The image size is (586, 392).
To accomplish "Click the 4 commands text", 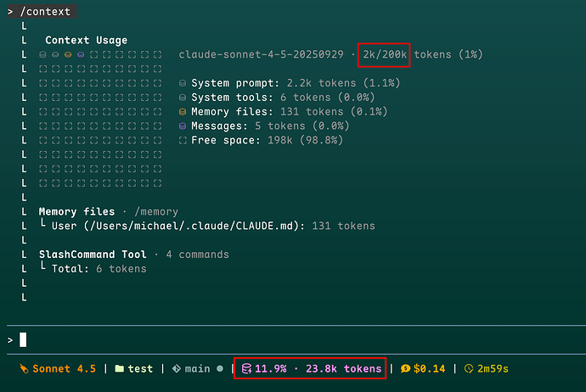I will tap(197, 255).
